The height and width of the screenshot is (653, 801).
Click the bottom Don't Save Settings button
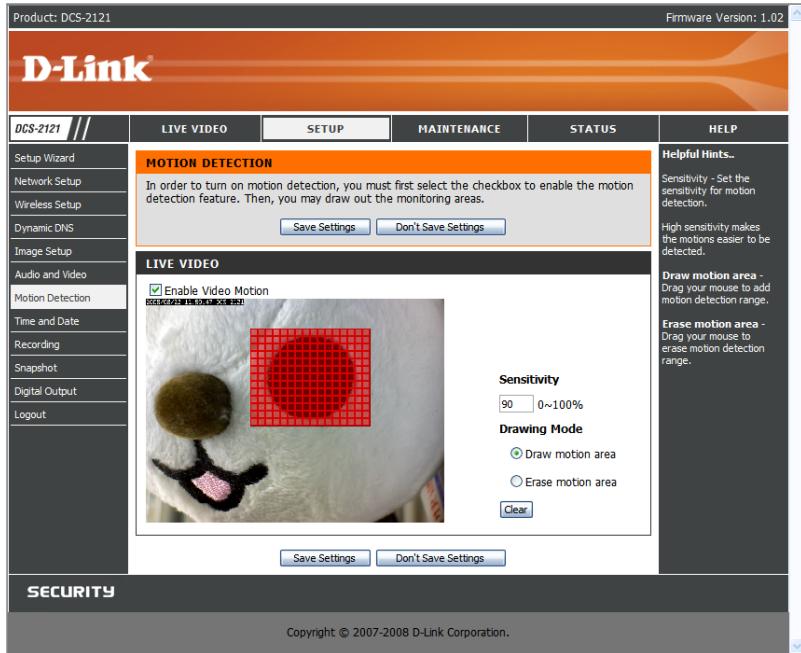pyautogui.click(x=440, y=558)
